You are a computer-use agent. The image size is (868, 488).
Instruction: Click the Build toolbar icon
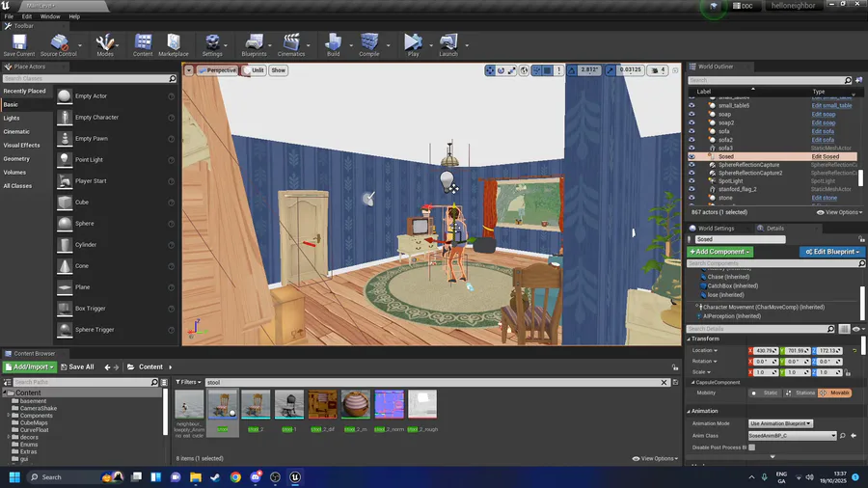pos(334,45)
